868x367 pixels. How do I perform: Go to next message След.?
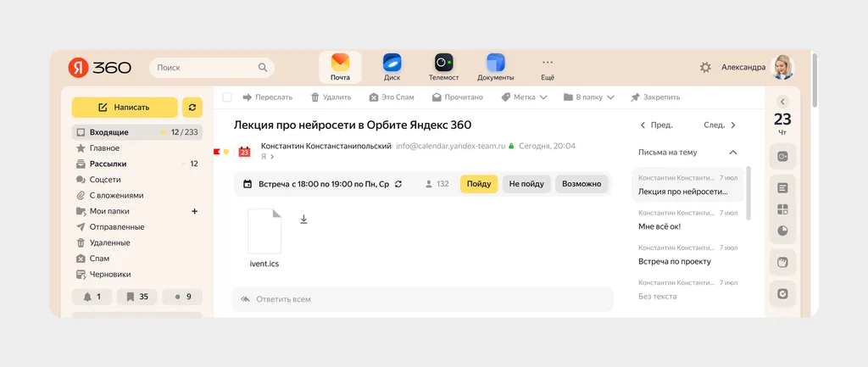[x=720, y=125]
